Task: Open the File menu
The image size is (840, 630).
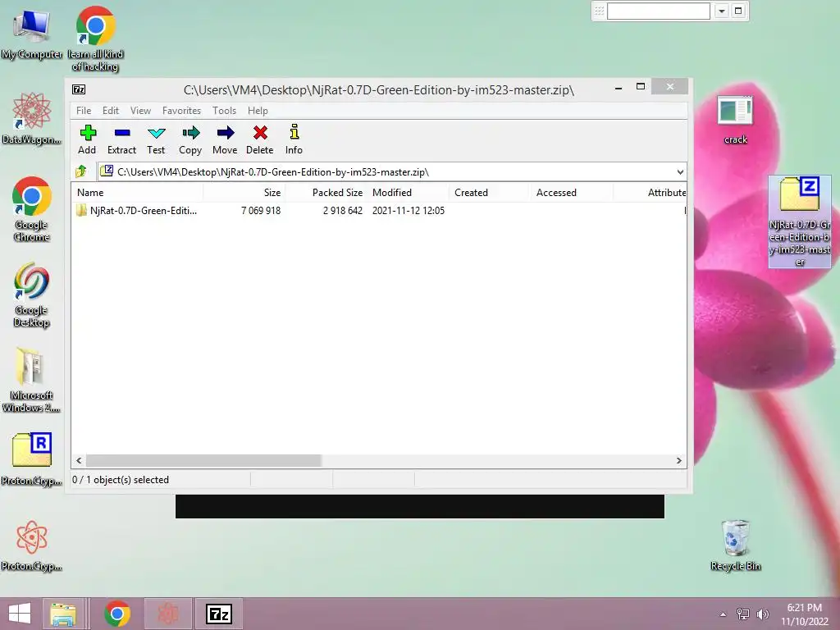Action: [x=84, y=111]
